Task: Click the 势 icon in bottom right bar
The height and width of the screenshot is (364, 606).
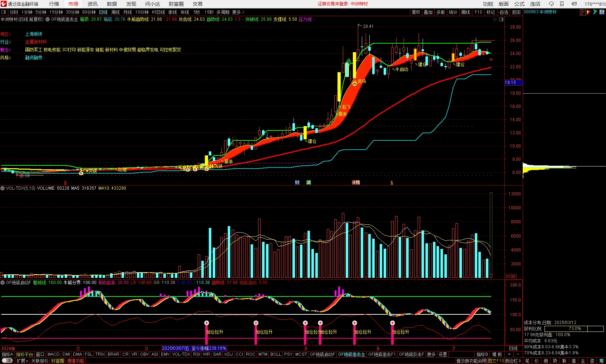Action: 555,361
